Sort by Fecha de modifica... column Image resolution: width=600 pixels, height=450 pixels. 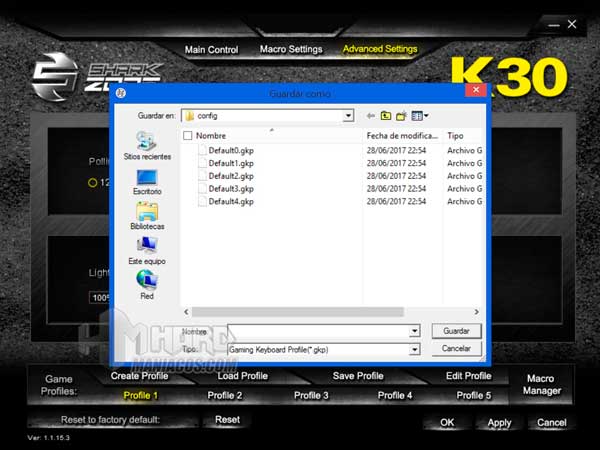(402, 135)
